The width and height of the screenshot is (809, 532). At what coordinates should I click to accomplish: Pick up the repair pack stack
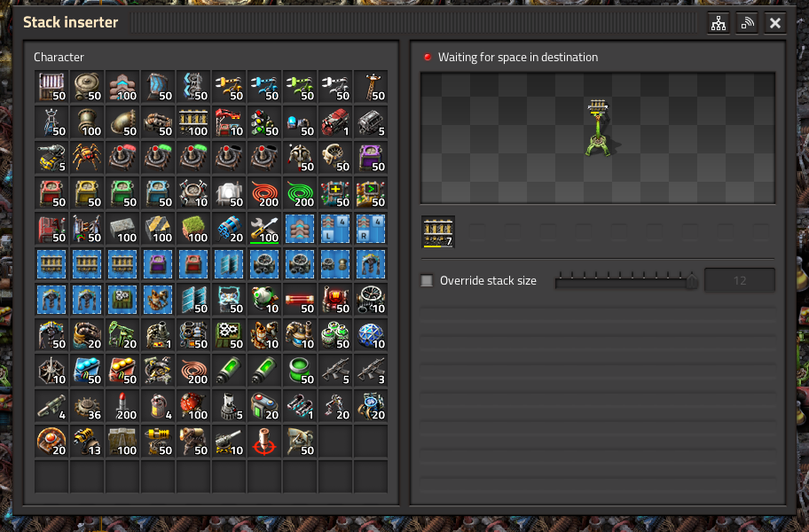(x=264, y=229)
